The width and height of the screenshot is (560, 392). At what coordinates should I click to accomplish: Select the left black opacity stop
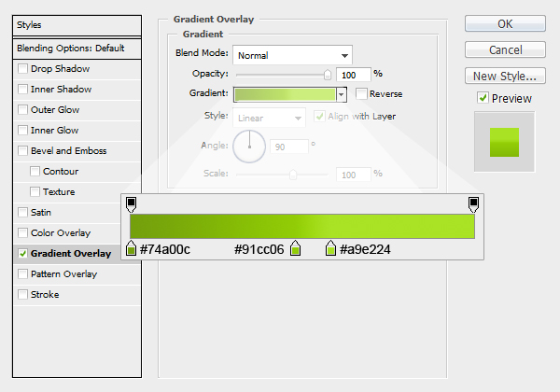coord(131,204)
